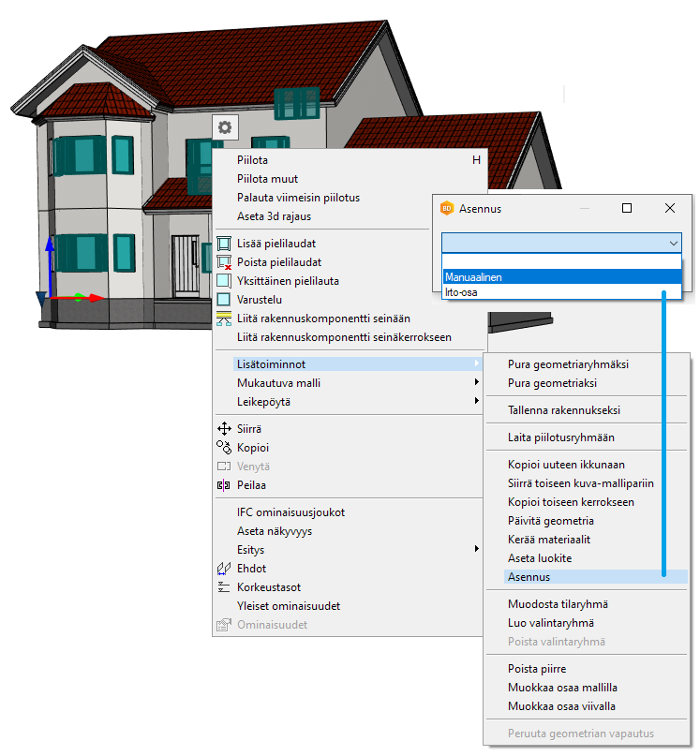700x756 pixels.
Task: Maximize the Asennus dialog window
Action: (627, 209)
